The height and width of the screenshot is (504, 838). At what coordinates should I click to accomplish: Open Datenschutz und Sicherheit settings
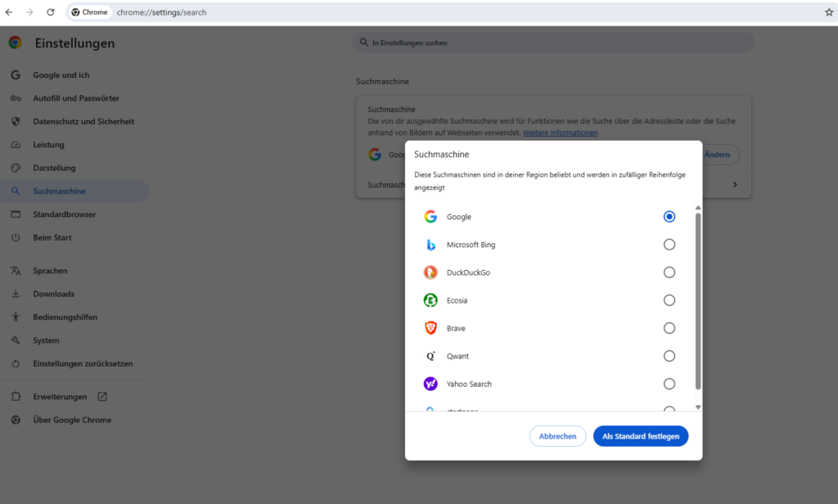click(x=83, y=121)
